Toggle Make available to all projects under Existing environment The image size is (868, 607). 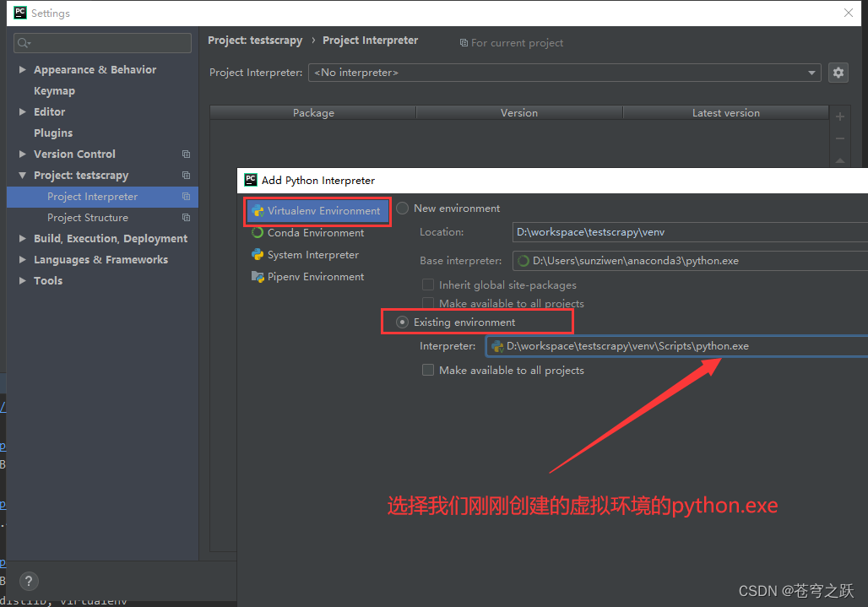(x=428, y=370)
